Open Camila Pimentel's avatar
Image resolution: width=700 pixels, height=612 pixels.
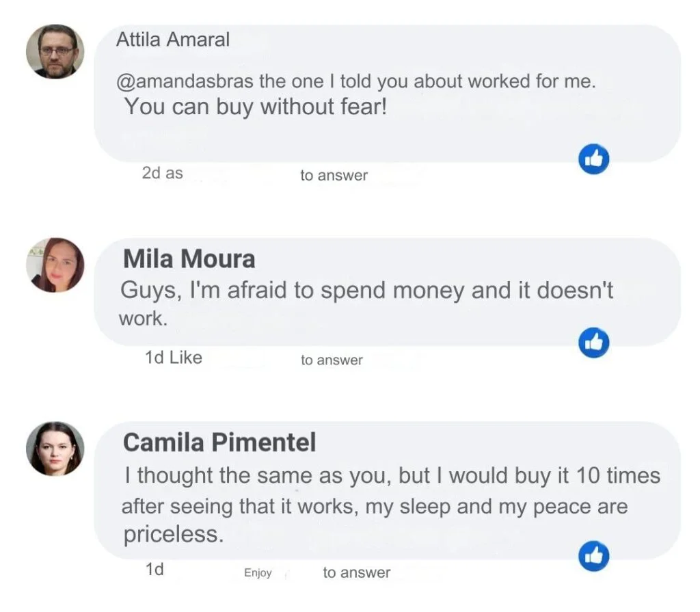click(x=55, y=449)
